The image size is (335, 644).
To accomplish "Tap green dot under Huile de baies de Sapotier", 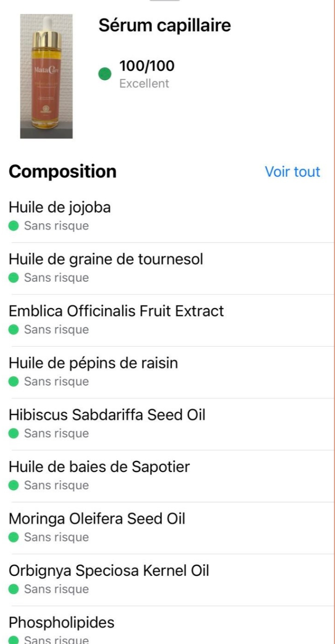I will (14, 485).
